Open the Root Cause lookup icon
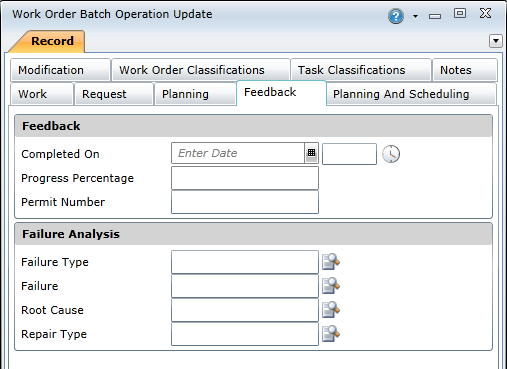The height and width of the screenshot is (369, 507). 331,310
